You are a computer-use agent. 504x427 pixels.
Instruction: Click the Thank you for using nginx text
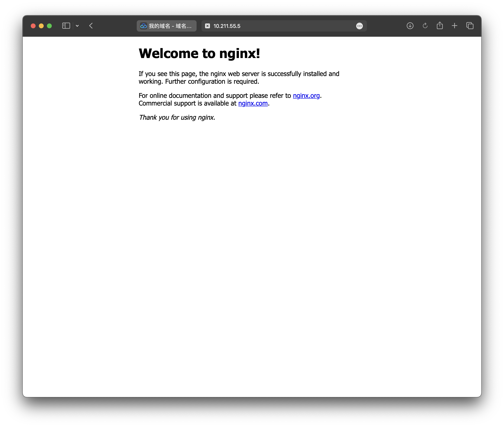pos(177,117)
